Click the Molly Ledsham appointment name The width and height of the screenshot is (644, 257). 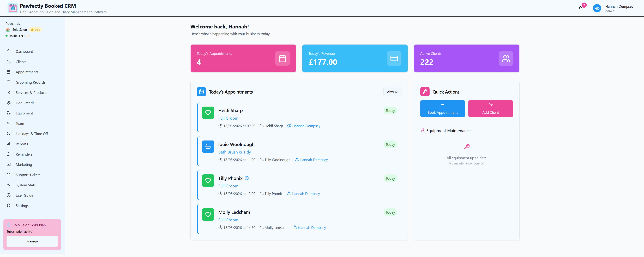coord(234,212)
